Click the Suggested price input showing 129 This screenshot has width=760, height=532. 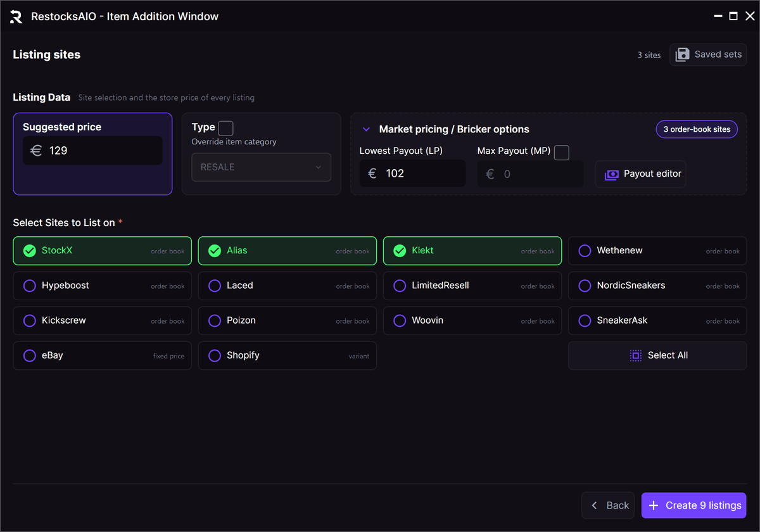coord(92,151)
